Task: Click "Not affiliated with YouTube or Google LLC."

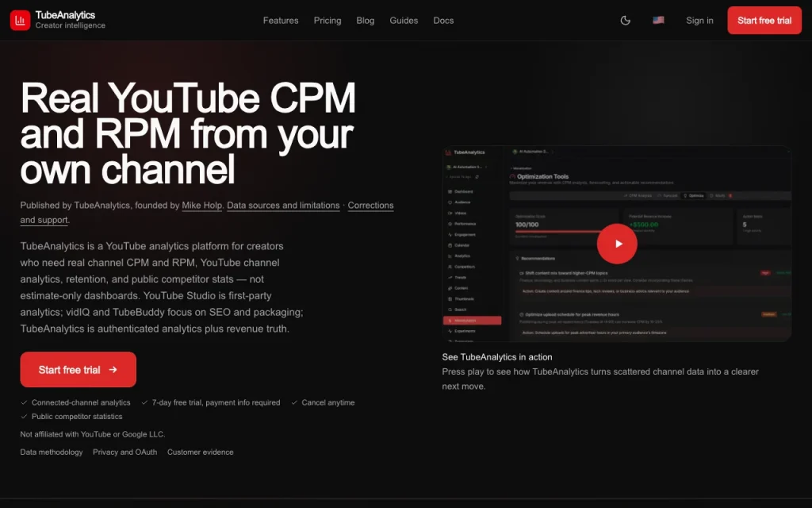Action: click(x=93, y=434)
